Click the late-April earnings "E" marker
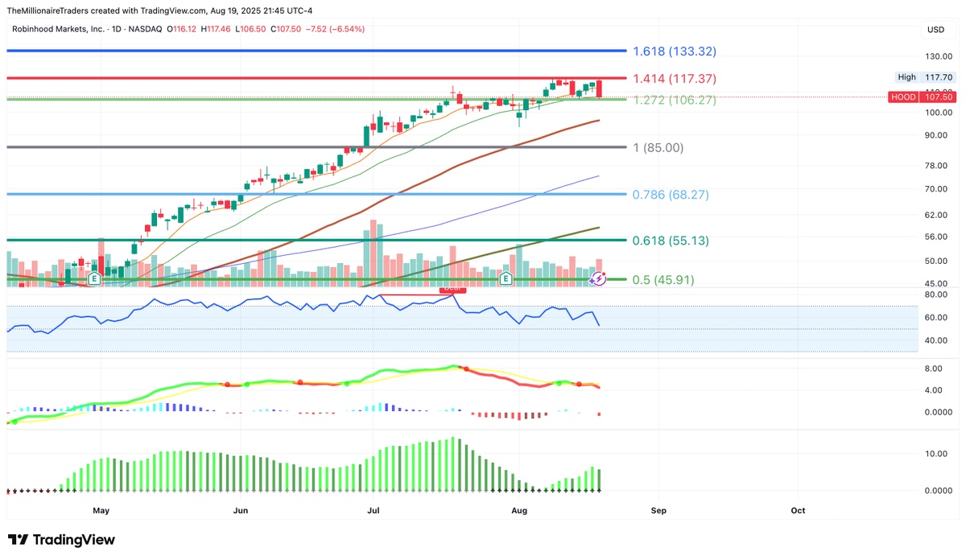This screenshot has height=560, width=966. tap(94, 279)
